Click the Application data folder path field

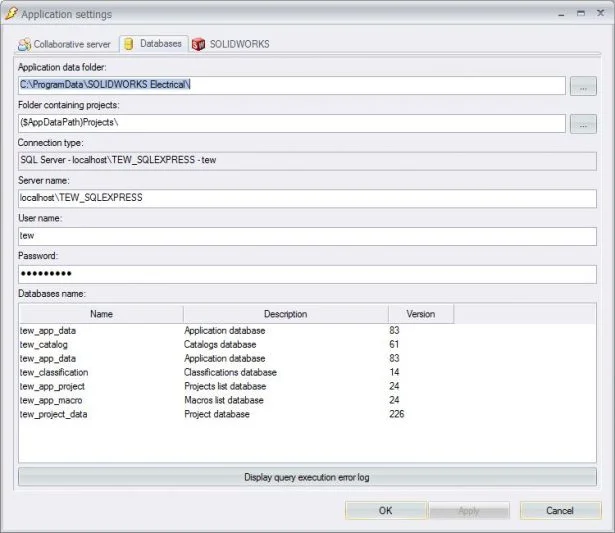point(292,85)
